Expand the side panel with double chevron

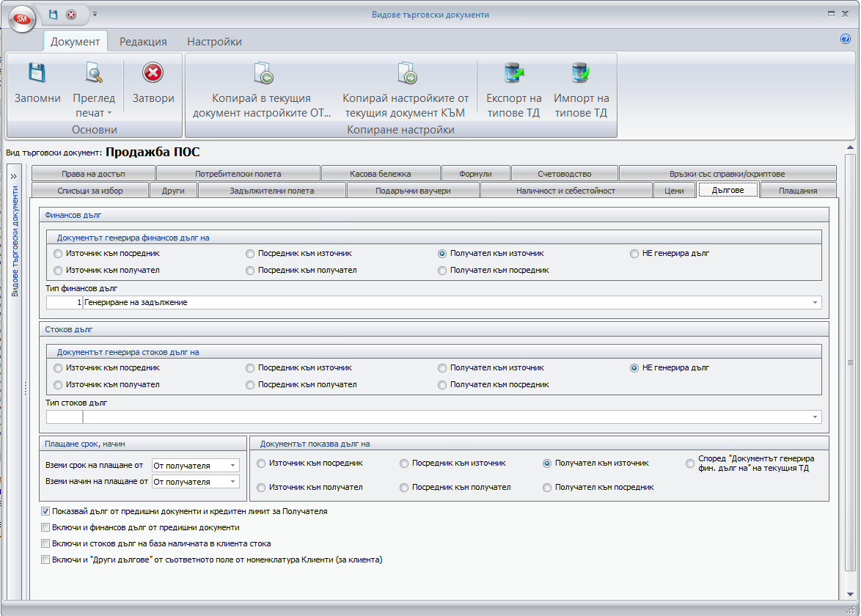(14, 176)
